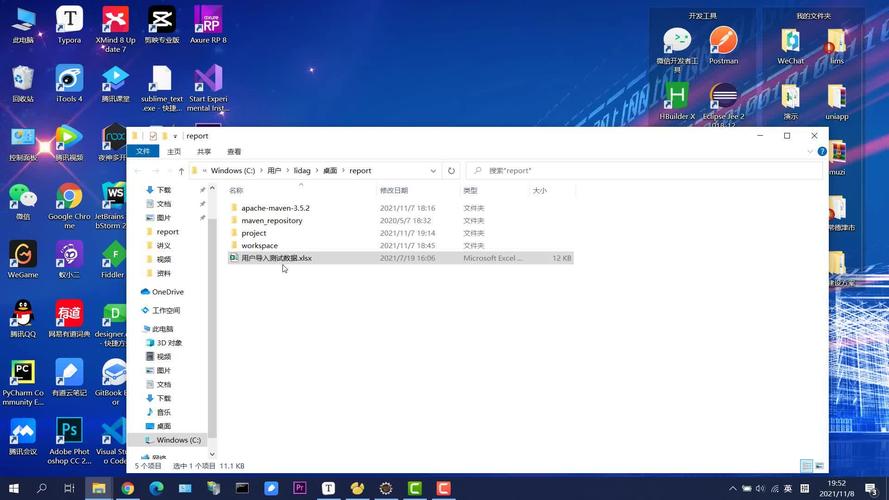Expand chevron after Windows (C:) in path

point(261,171)
